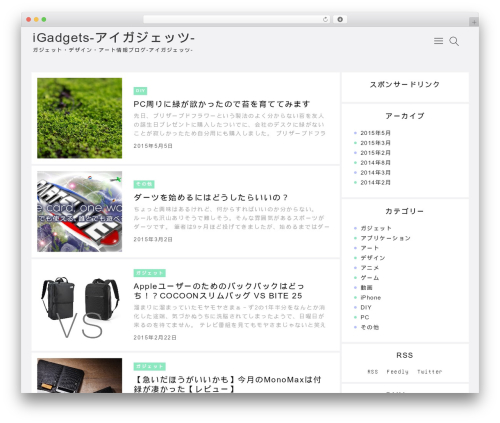Click the search magnifier icon in header

tap(454, 41)
